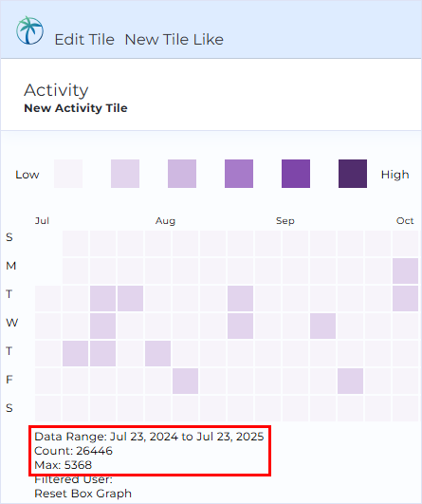Viewport: 422px width, 504px height.
Task: Click the New Activity Tile subtitle
Action: [x=76, y=108]
